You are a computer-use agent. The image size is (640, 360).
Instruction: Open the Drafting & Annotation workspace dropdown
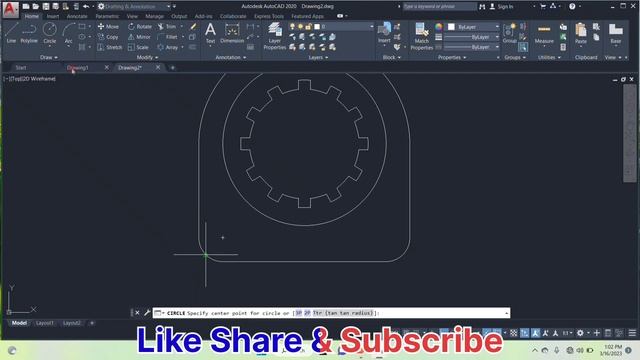pos(134,7)
